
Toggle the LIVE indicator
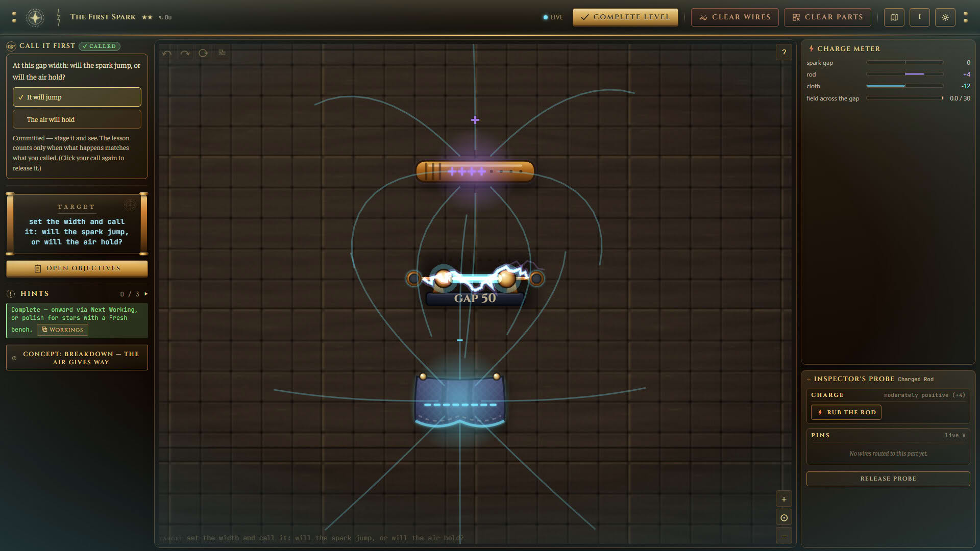(x=553, y=17)
